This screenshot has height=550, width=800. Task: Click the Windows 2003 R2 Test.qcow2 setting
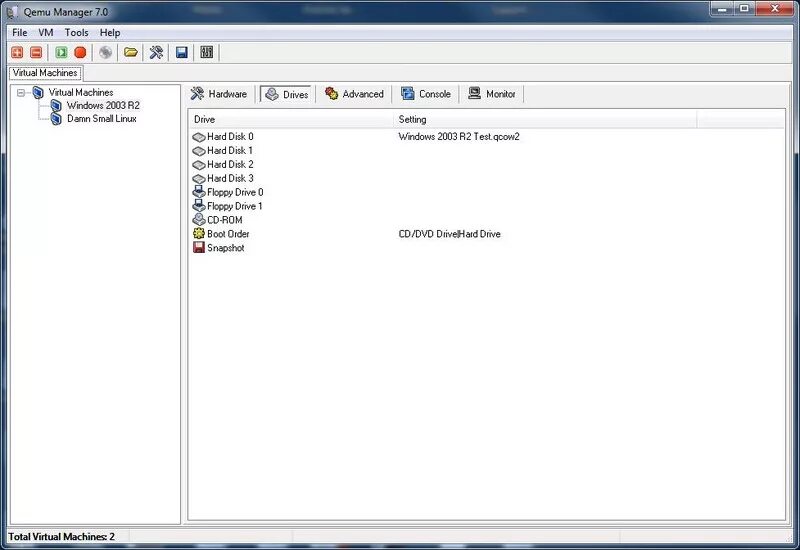459,137
